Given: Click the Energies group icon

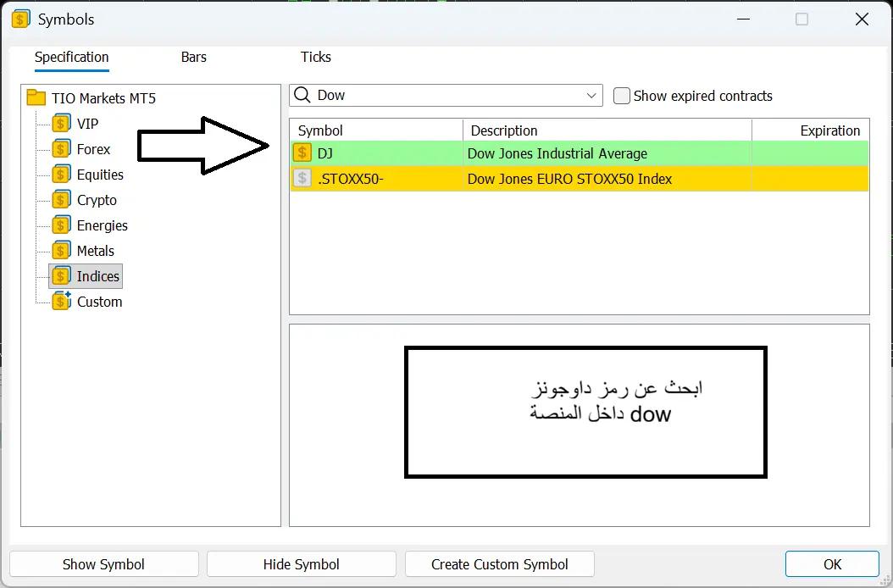Looking at the screenshot, I should click(x=62, y=225).
